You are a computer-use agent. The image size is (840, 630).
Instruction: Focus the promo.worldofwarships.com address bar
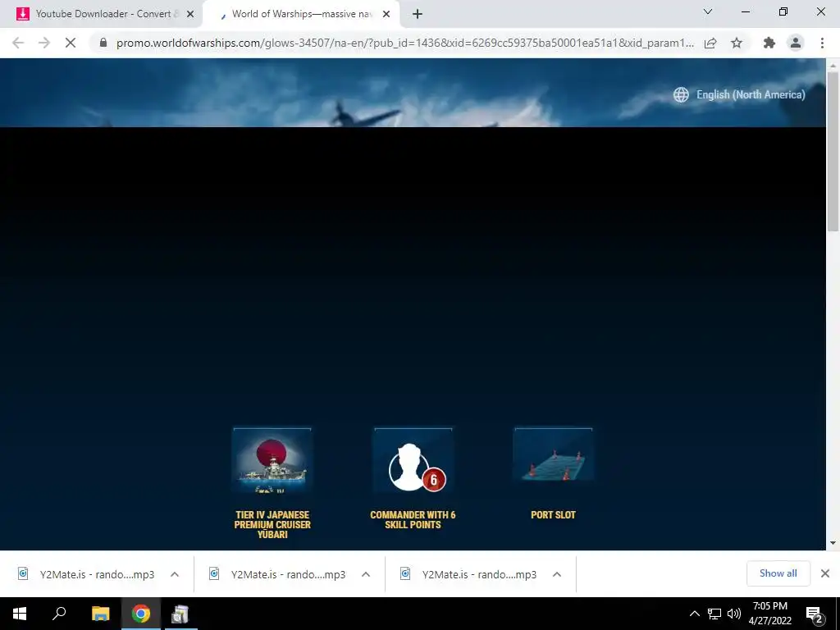coord(404,43)
